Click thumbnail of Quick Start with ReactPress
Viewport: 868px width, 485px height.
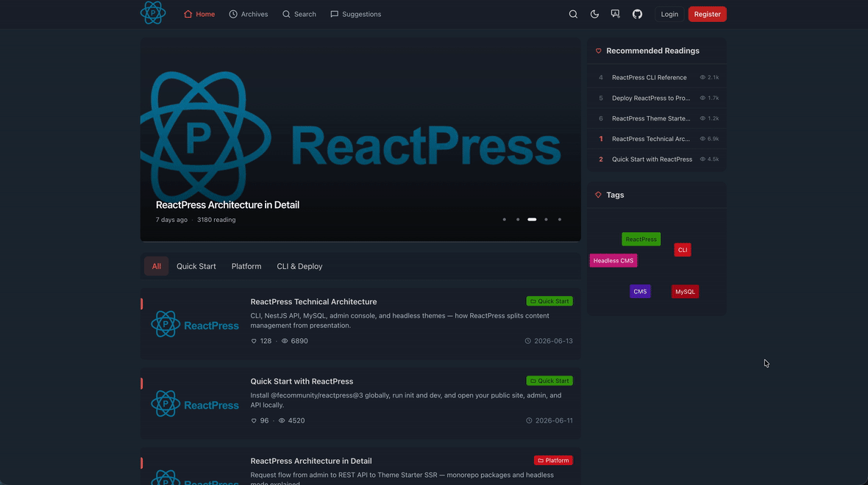tap(195, 404)
